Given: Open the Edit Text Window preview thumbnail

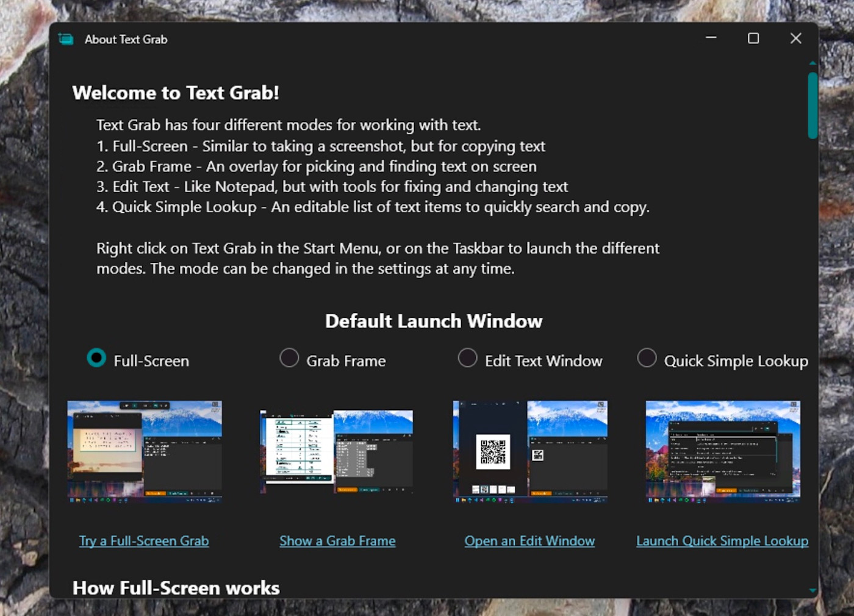Looking at the screenshot, I should click(x=530, y=451).
